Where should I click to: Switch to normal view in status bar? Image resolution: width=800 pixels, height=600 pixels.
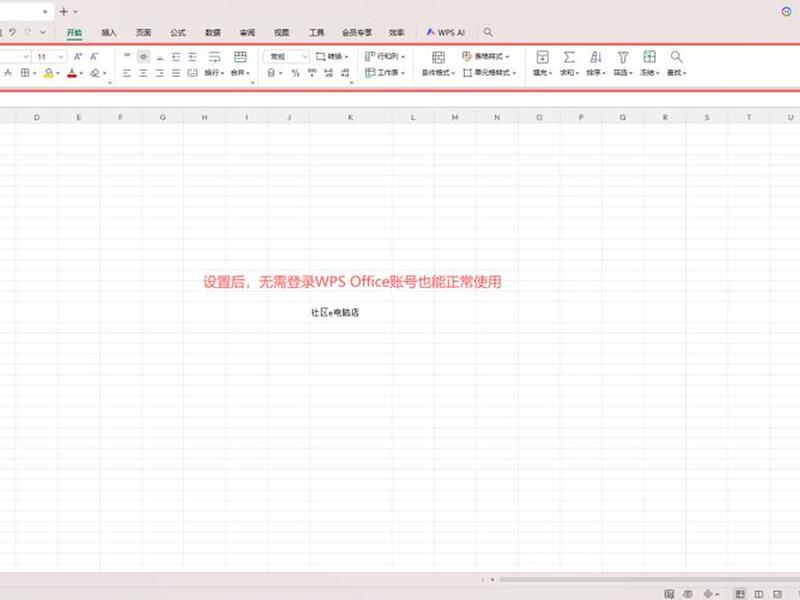pos(740,594)
